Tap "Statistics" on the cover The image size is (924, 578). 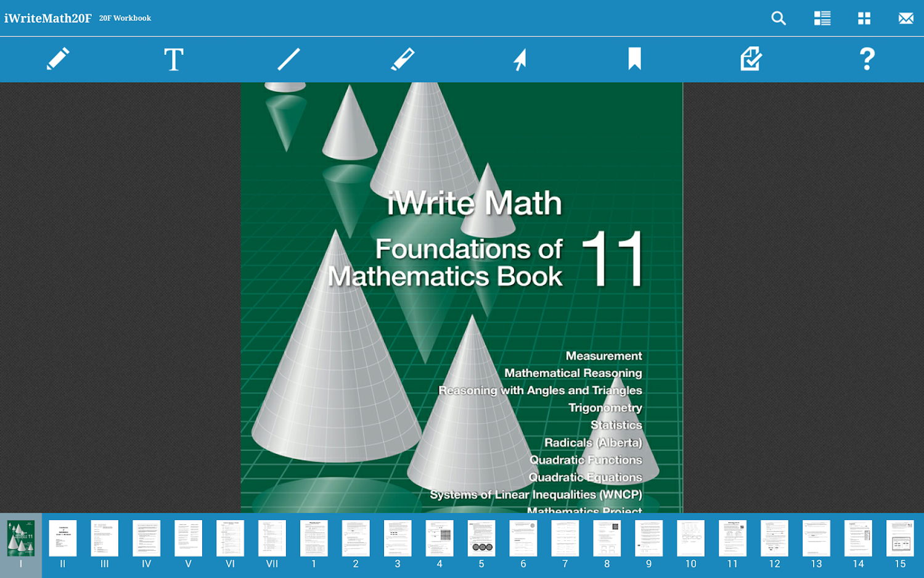pos(616,425)
